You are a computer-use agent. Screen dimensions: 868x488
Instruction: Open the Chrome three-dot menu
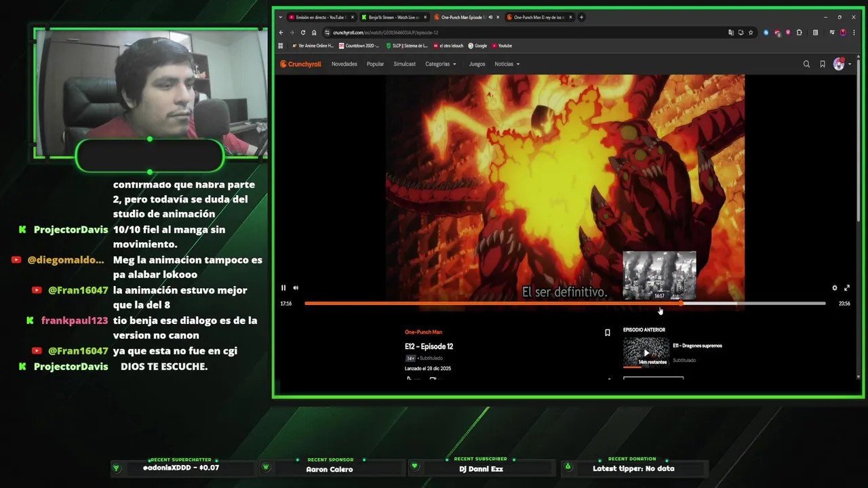point(853,33)
